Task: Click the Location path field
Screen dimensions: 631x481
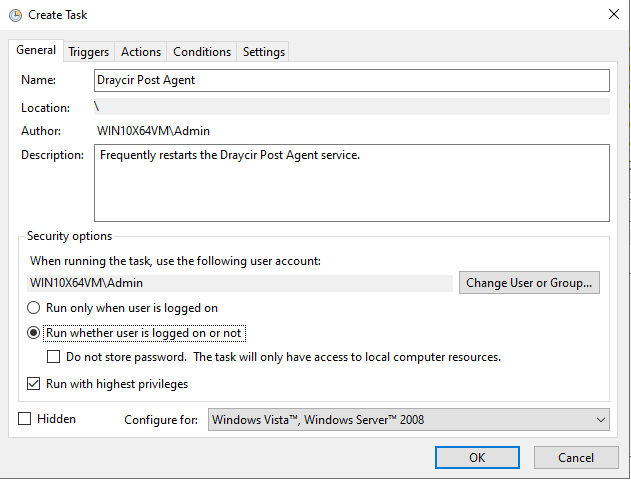Action: pyautogui.click(x=352, y=107)
